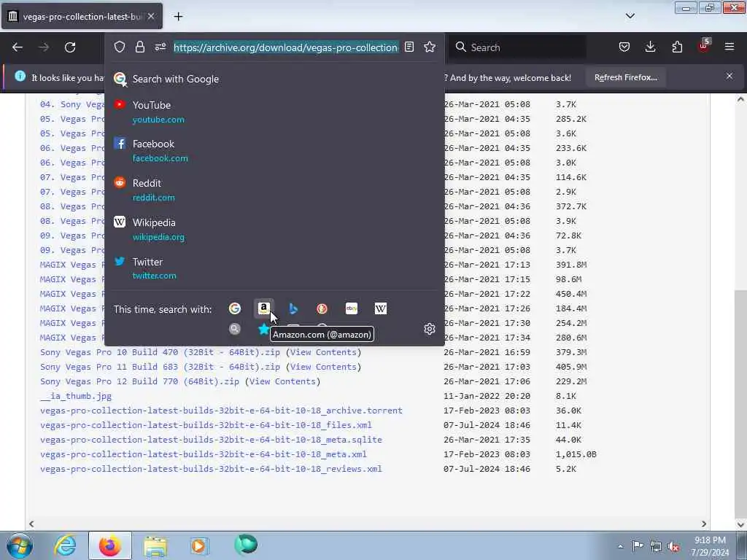Reload the current page
The width and height of the screenshot is (747, 560).
pyautogui.click(x=70, y=47)
